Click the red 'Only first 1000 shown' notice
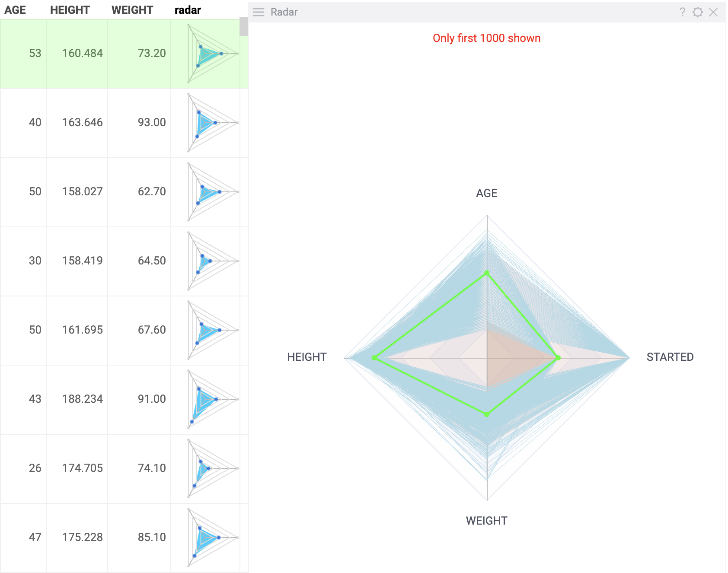Screen dimensions: 728x573 tap(486, 38)
